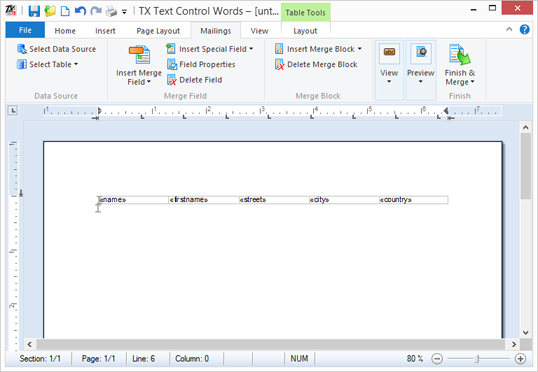The width and height of the screenshot is (538, 372).
Task: Open the View dropdown arrow in ribbon
Action: coord(389,82)
